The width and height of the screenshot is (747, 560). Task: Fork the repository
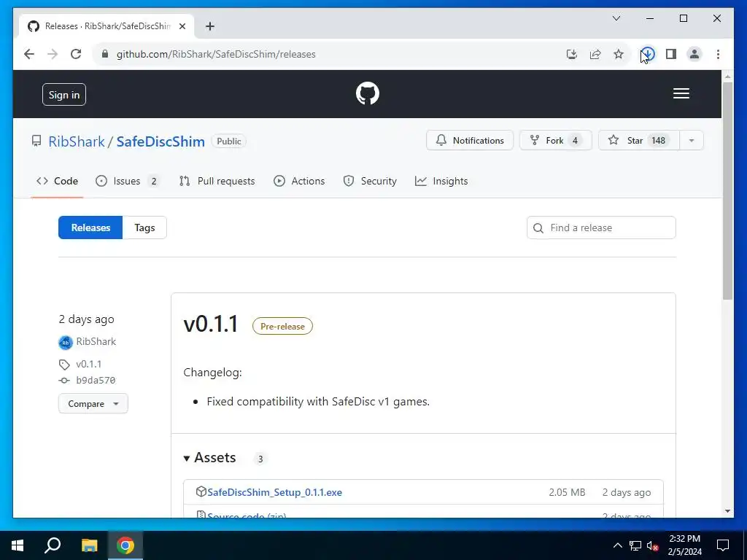click(555, 141)
